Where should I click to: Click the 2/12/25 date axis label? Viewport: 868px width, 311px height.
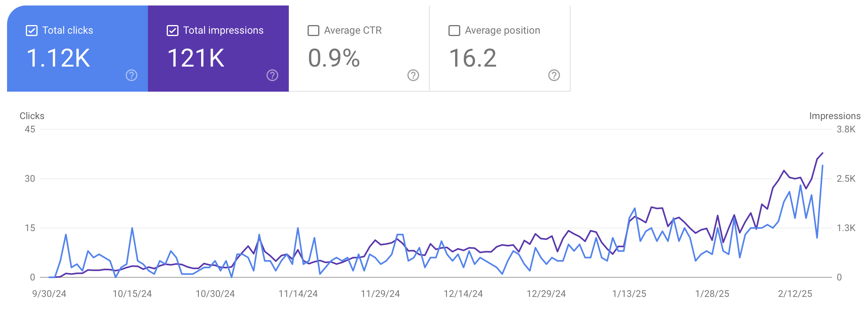795,294
